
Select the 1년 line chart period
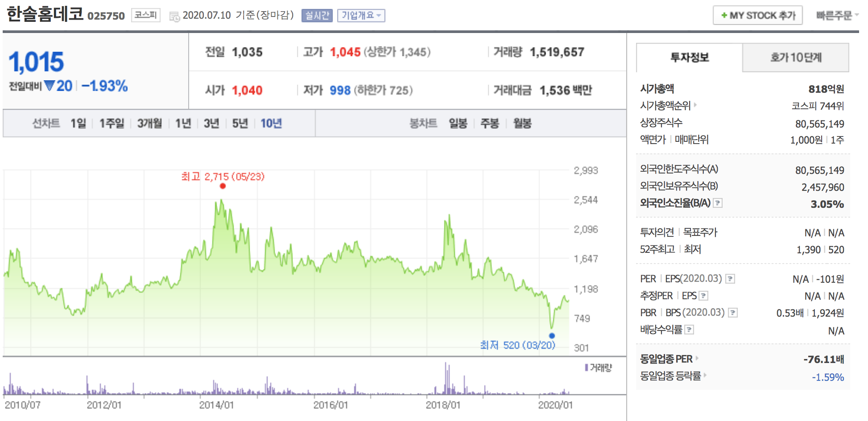[183, 123]
